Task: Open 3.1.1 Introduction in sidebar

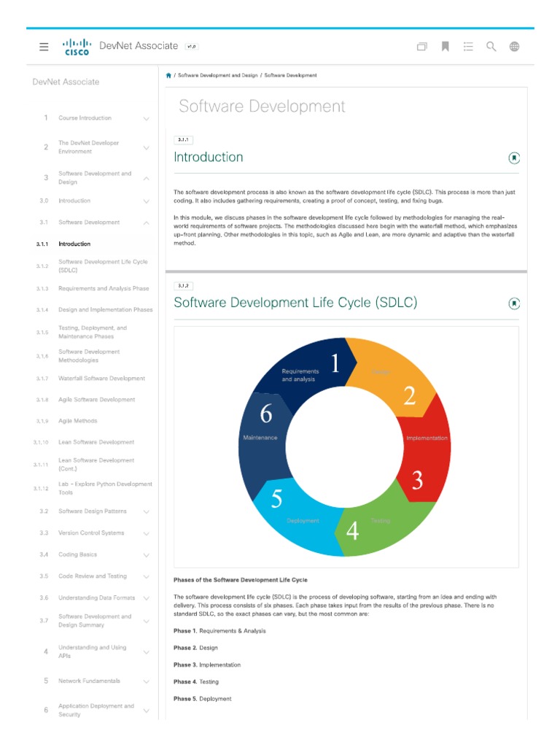Action: pos(74,244)
